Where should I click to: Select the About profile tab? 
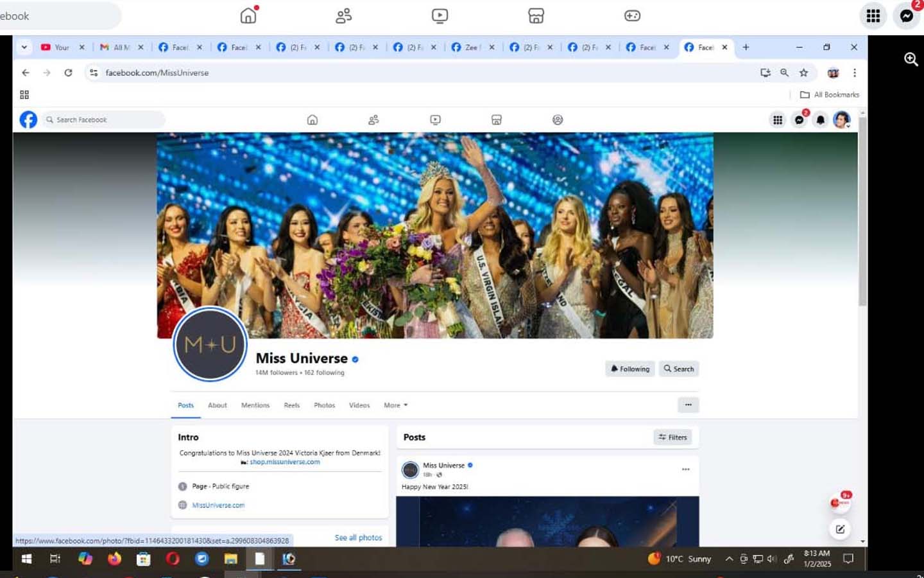(x=217, y=405)
